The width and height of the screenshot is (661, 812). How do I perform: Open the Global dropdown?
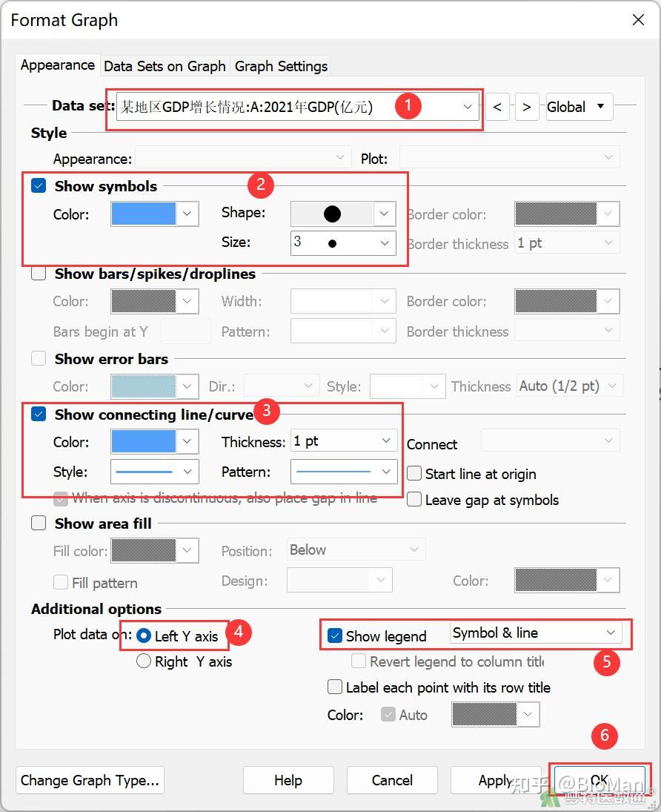(x=578, y=107)
